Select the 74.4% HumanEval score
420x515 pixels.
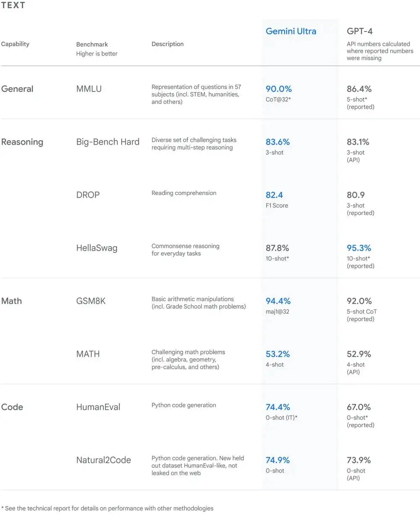(x=278, y=407)
